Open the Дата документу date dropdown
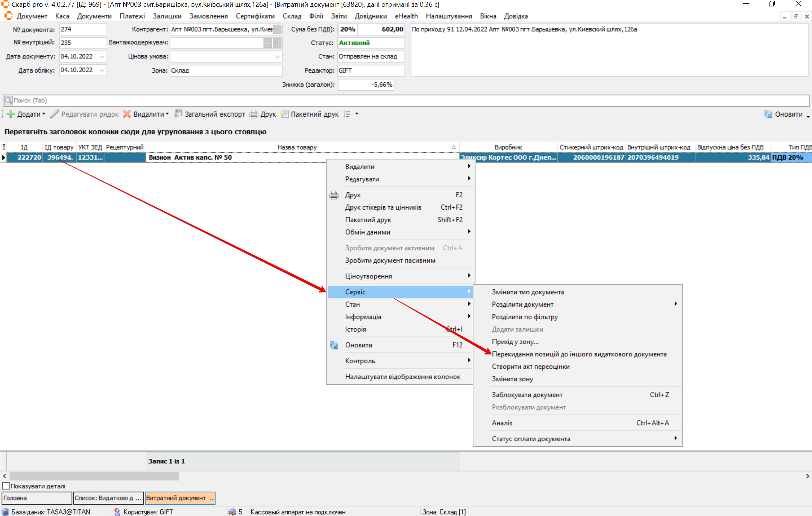Viewport: 812px width, 516px height. point(102,56)
